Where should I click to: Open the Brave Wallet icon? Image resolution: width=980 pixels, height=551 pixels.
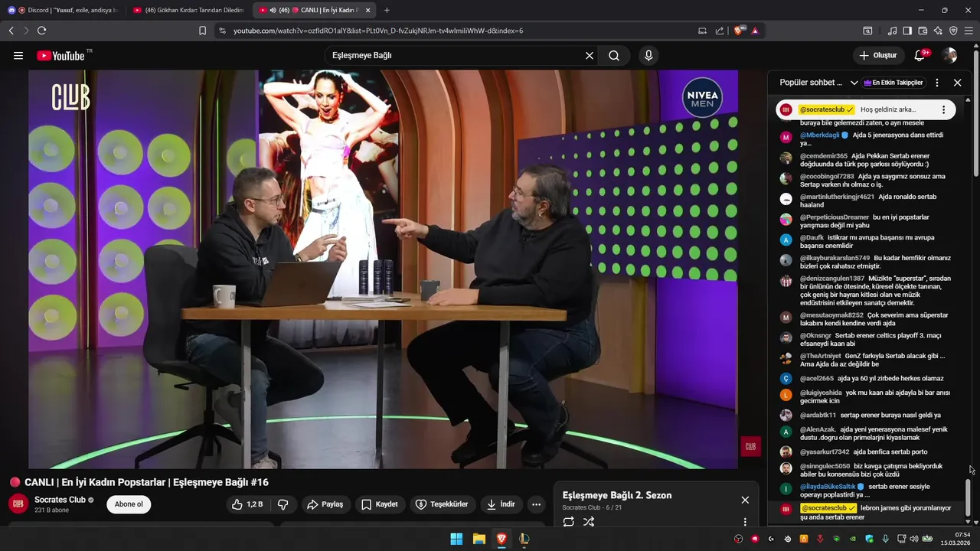pos(923,31)
